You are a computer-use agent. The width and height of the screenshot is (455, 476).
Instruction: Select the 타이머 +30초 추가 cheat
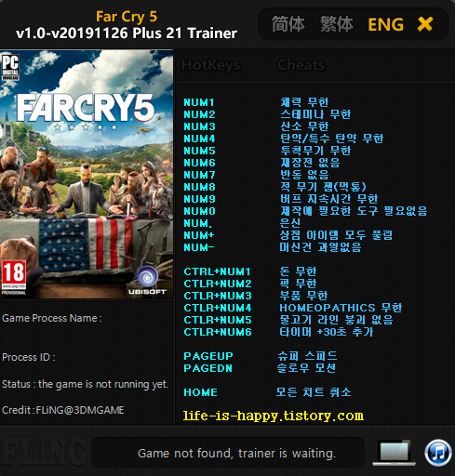326,332
